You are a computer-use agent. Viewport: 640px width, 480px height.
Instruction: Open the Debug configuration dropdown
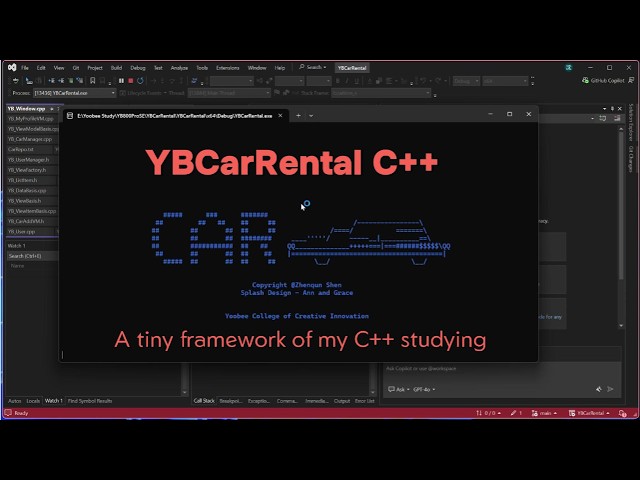466,81
